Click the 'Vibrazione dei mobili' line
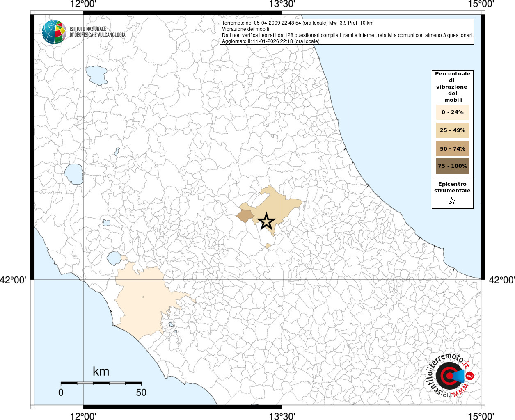The height and width of the screenshot is (420, 515). [x=245, y=29]
